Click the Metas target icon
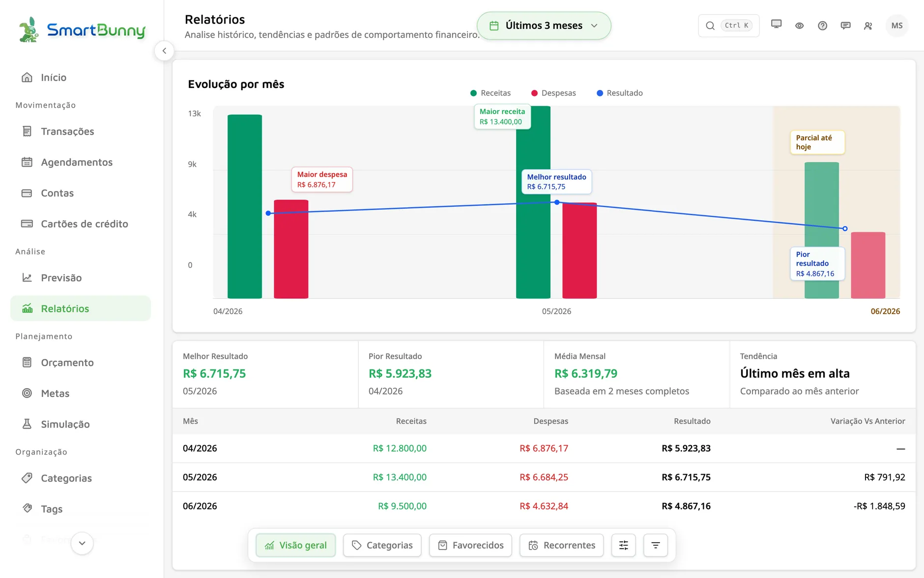This screenshot has height=578, width=924. [27, 393]
